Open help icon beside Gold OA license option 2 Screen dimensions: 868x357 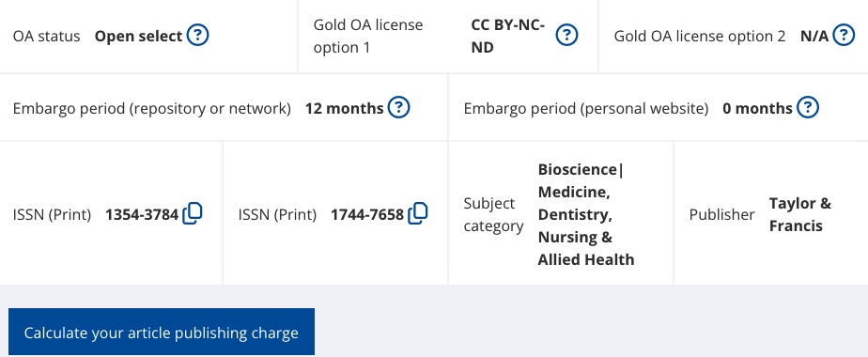pyautogui.click(x=844, y=36)
